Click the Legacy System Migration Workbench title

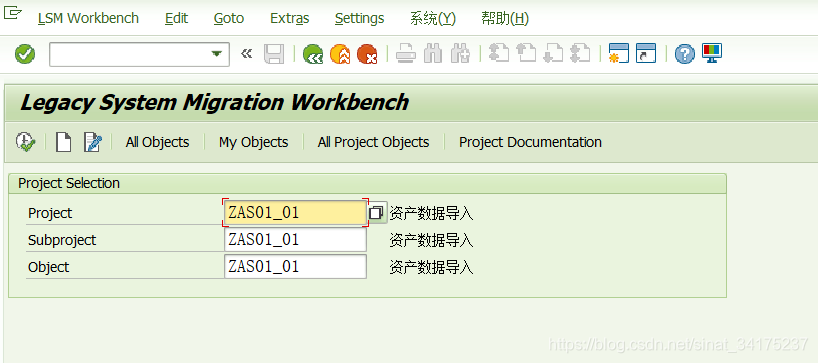[x=214, y=102]
